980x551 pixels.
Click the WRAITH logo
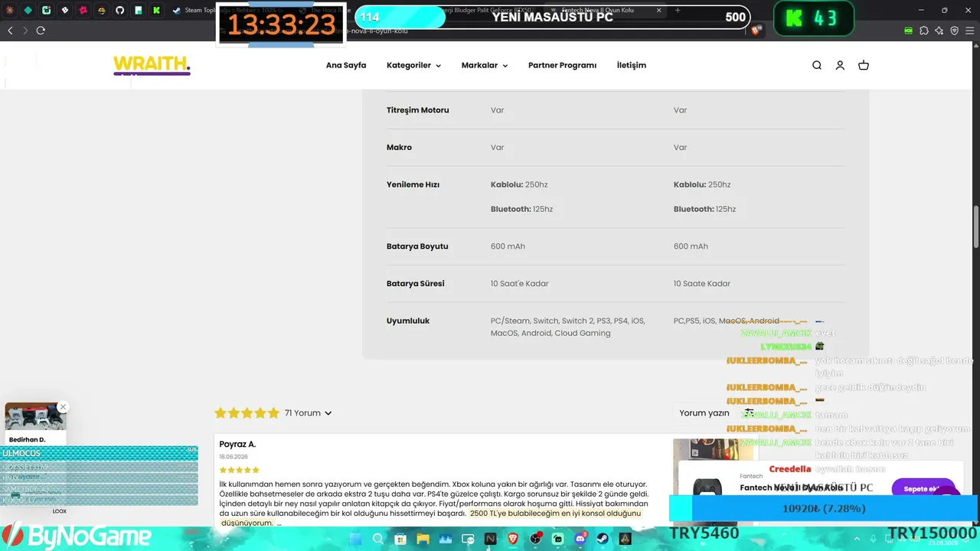point(152,66)
